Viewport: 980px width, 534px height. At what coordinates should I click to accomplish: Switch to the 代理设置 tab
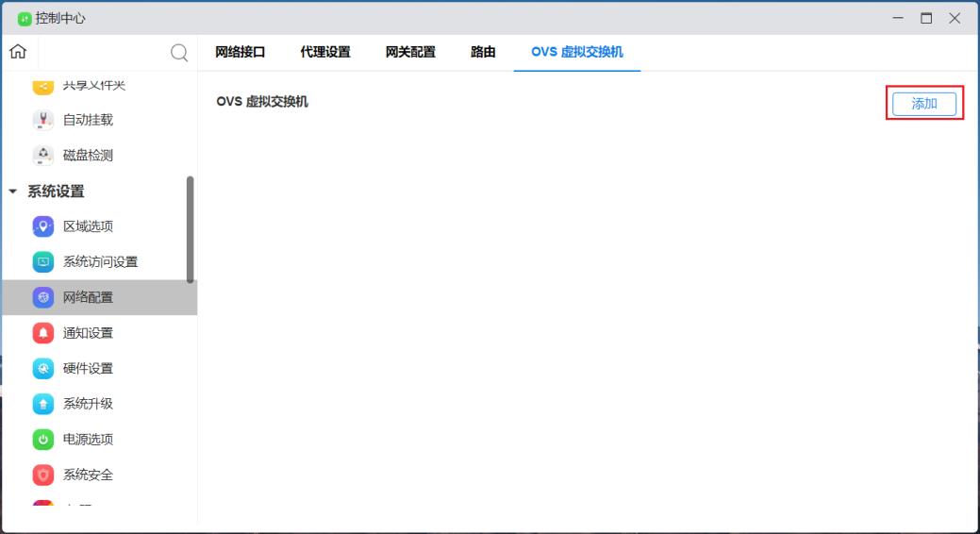[x=325, y=53]
